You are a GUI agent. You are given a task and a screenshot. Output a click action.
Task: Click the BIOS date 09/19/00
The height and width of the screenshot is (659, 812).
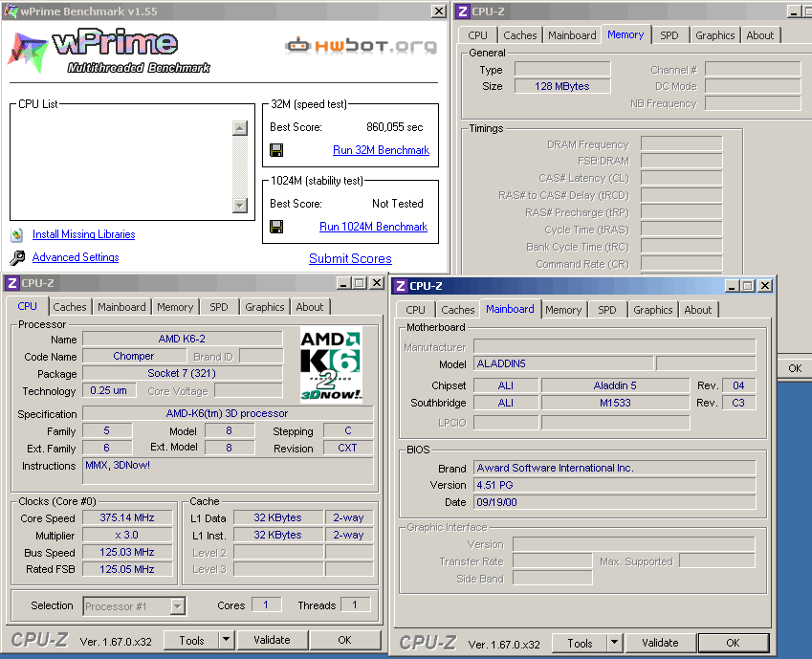(x=615, y=502)
